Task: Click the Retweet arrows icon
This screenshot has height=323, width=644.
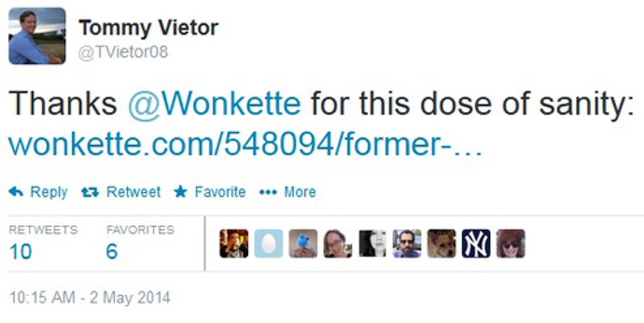Action: pyautogui.click(x=90, y=192)
